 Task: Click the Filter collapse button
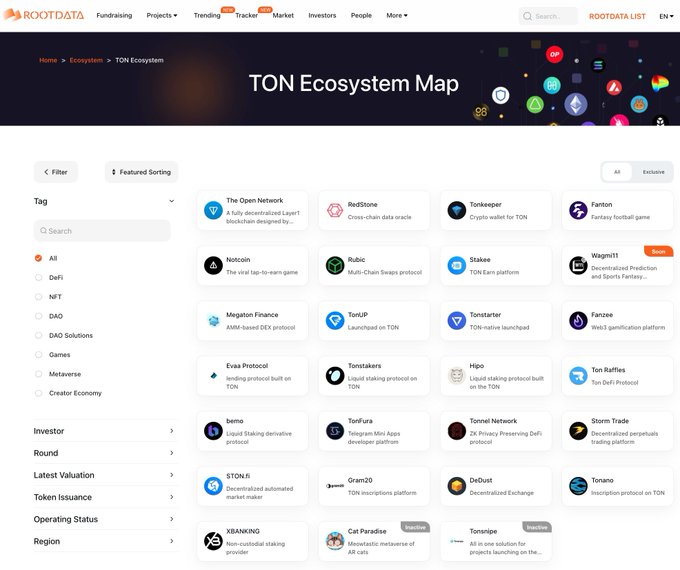56,172
